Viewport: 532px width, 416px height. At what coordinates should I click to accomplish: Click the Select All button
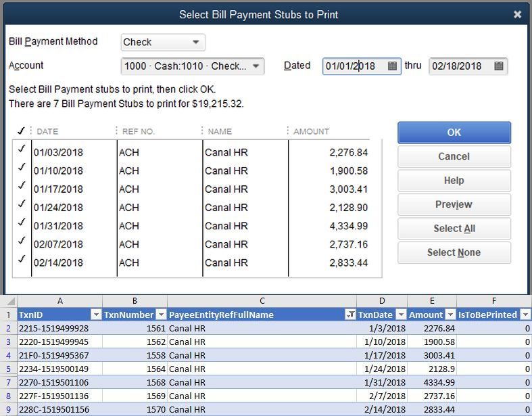point(454,229)
